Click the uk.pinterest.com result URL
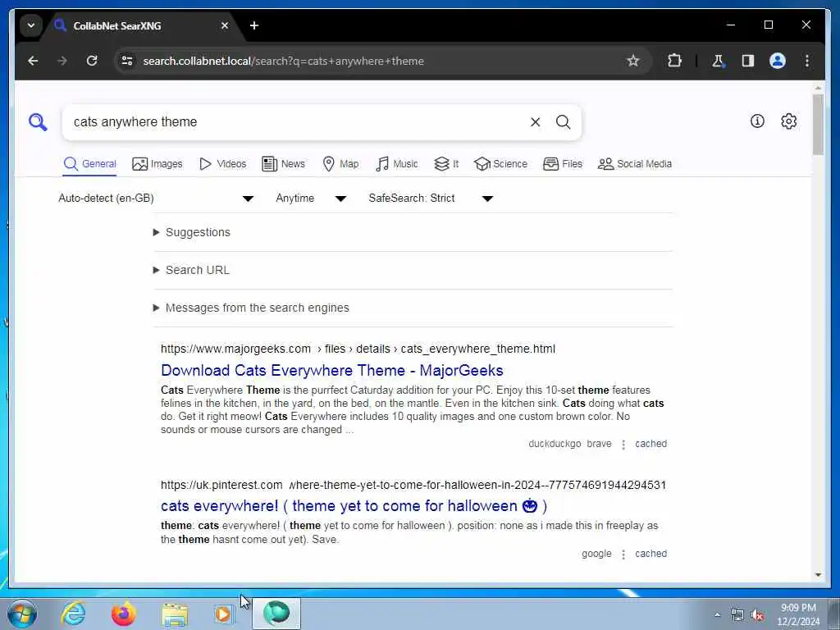 tap(413, 486)
